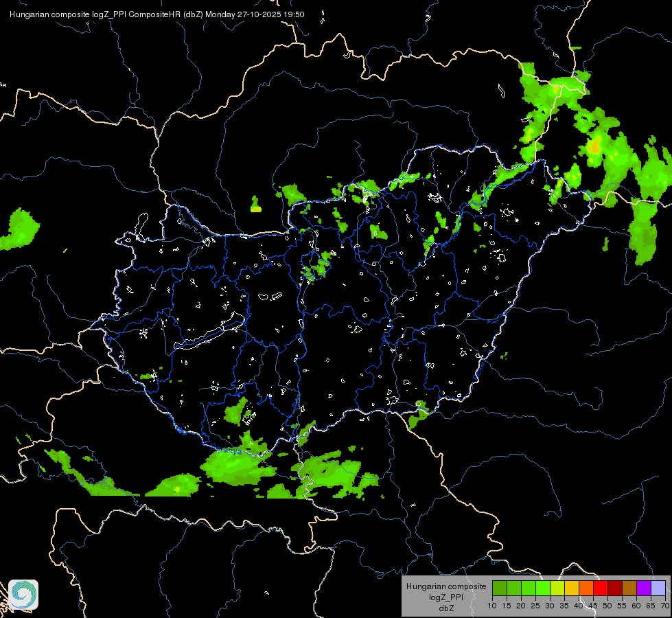This screenshot has height=618, width=672.
Task: Click the 50 dBZ dark red swatch
Action: [614, 588]
